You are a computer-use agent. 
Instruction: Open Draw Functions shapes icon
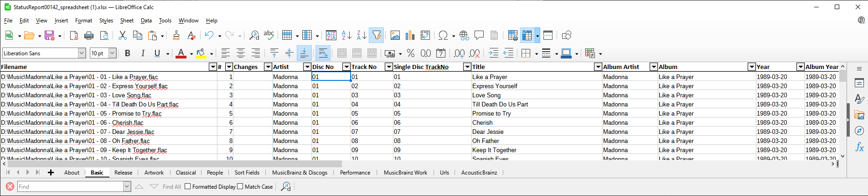(x=567, y=35)
